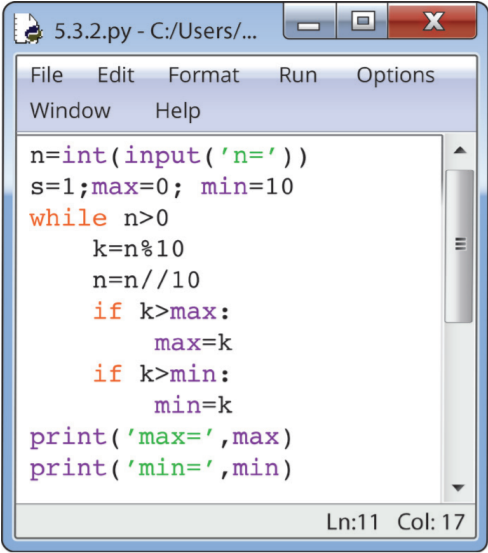This screenshot has height=553, width=488.
Task: Click the Python file icon in title bar
Action: (x=28, y=28)
